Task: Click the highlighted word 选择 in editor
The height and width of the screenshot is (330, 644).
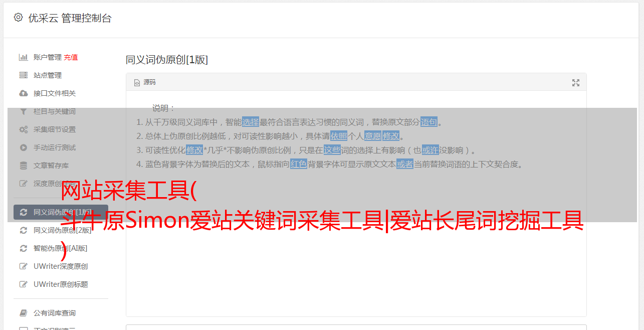Action: point(251,122)
